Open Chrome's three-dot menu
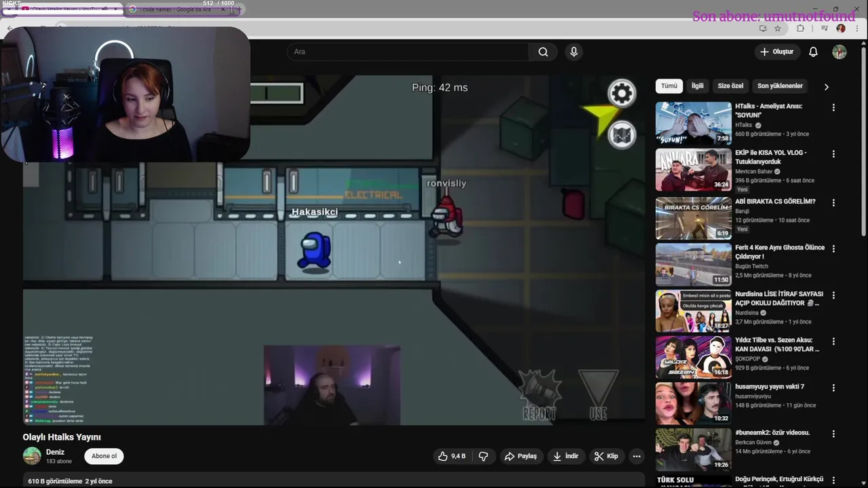This screenshot has width=868, height=488. coord(857,28)
